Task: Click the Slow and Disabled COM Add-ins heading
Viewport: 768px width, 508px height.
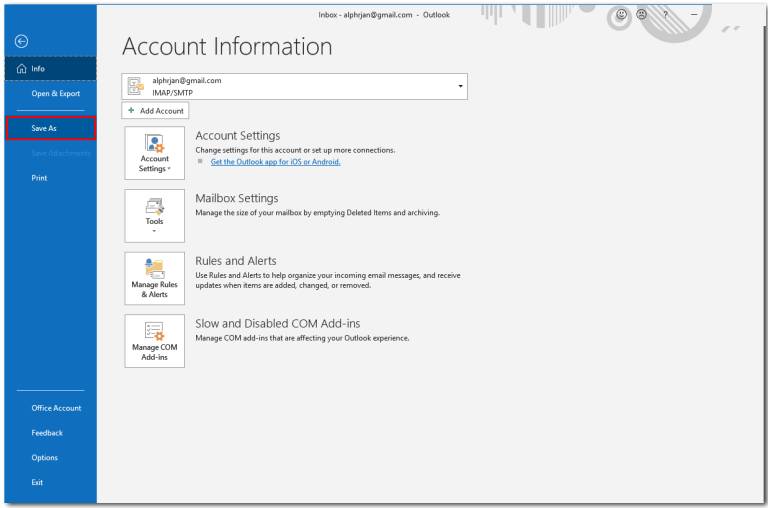Action: [x=278, y=324]
